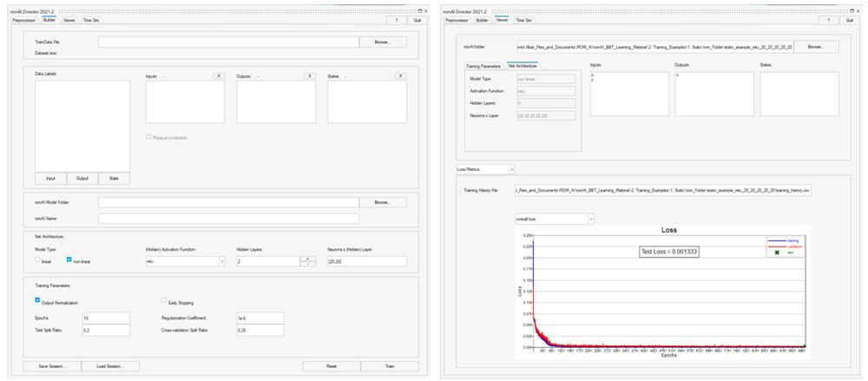Enable the Early Stopping checkbox
Screen dimensions: 868x381
(164, 301)
